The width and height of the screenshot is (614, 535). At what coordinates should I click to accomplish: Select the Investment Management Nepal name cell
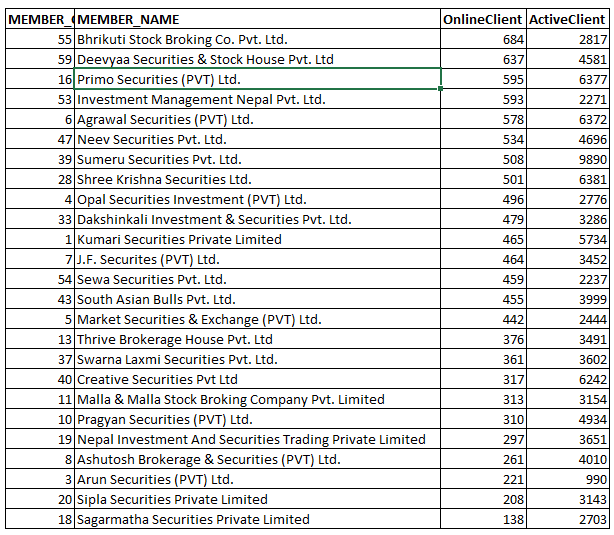click(x=257, y=99)
